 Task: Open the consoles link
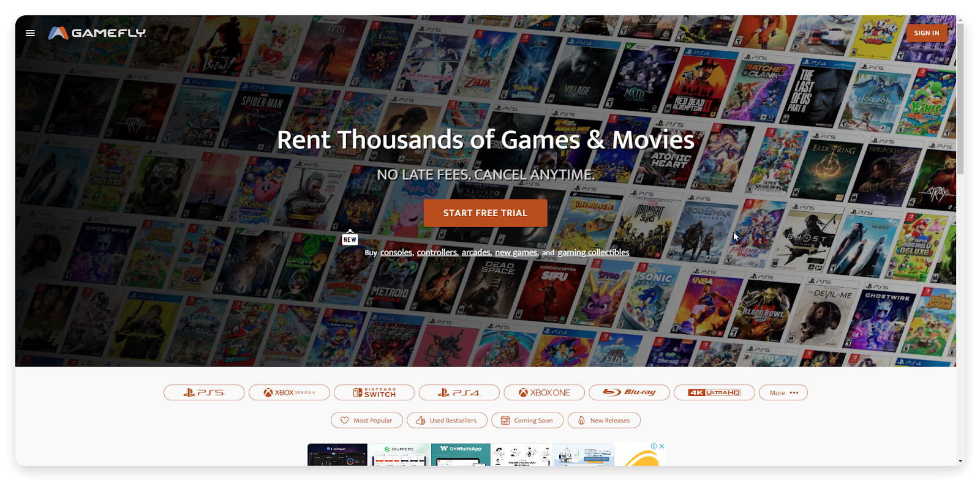coord(396,252)
